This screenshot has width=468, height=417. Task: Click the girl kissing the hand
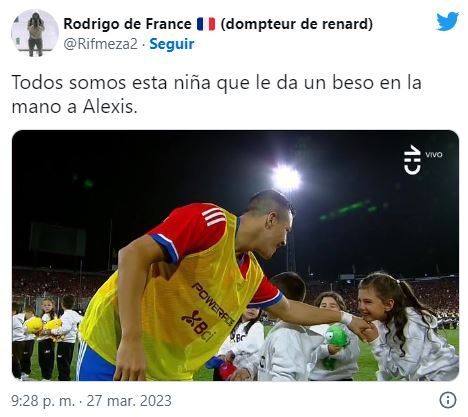(x=405, y=326)
